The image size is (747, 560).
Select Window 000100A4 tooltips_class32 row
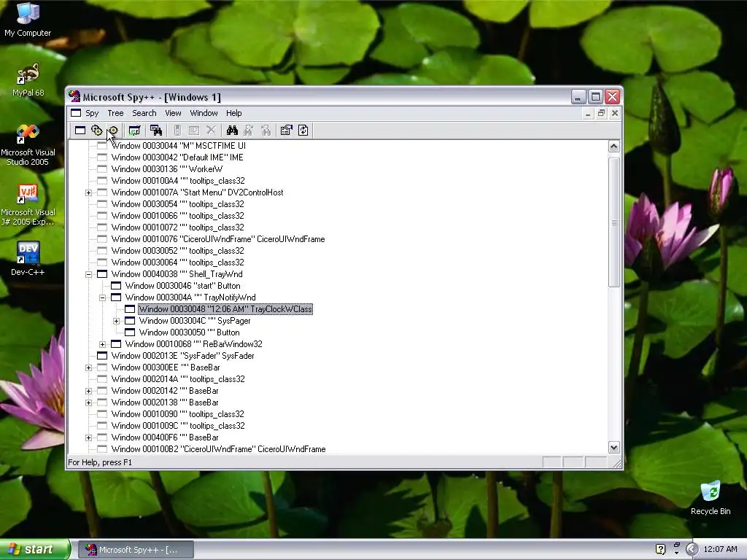(178, 181)
